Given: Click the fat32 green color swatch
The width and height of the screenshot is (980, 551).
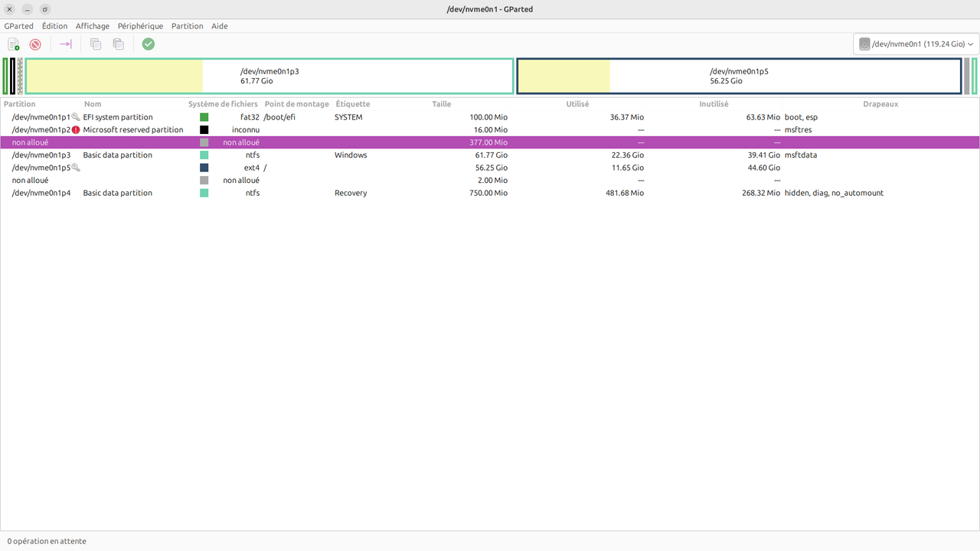Looking at the screenshot, I should (x=204, y=117).
